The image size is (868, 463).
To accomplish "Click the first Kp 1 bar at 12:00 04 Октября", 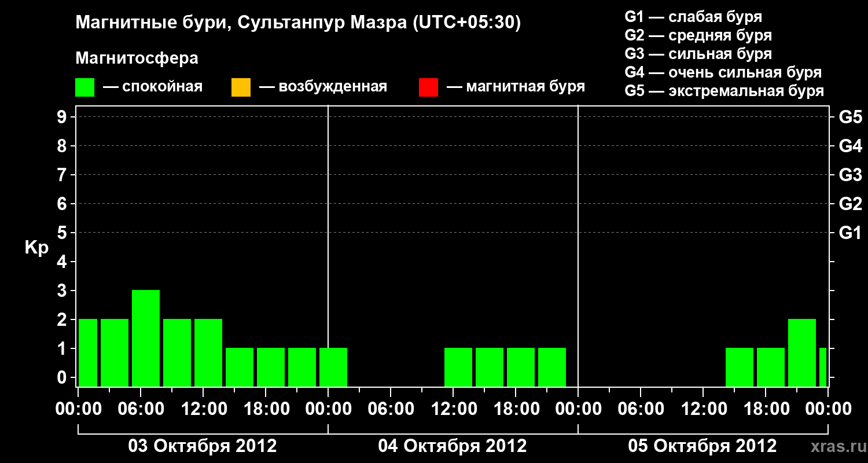I will click(x=458, y=368).
